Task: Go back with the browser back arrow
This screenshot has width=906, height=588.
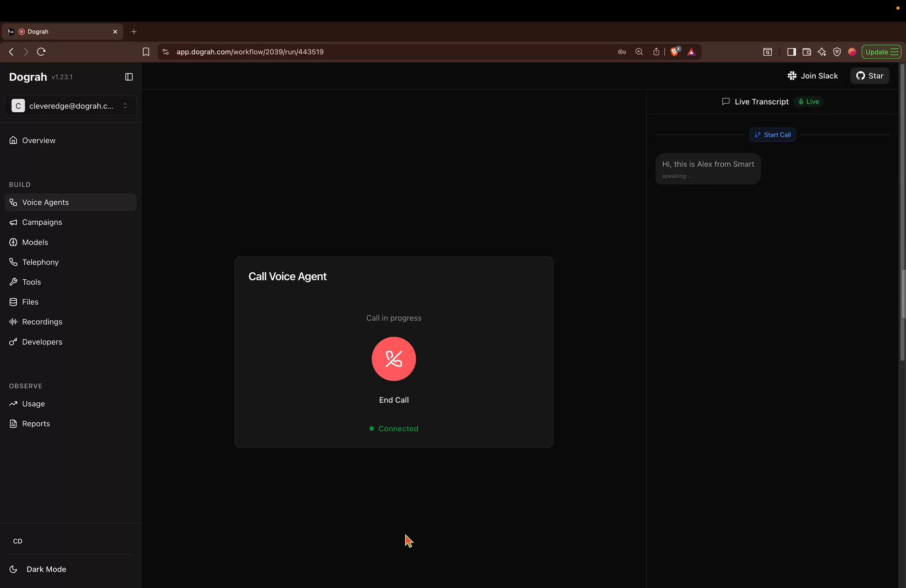Action: (12, 52)
